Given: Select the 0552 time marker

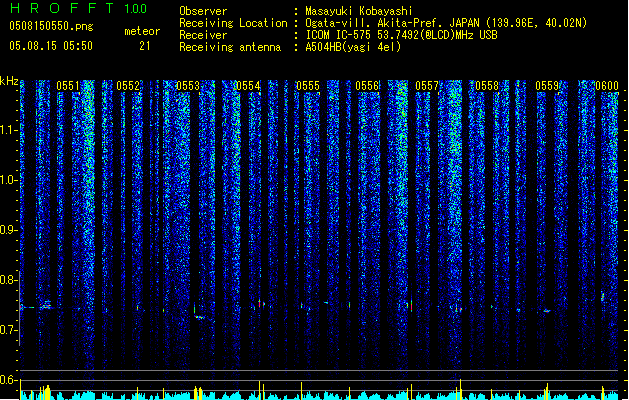Looking at the screenshot, I should [128, 86].
